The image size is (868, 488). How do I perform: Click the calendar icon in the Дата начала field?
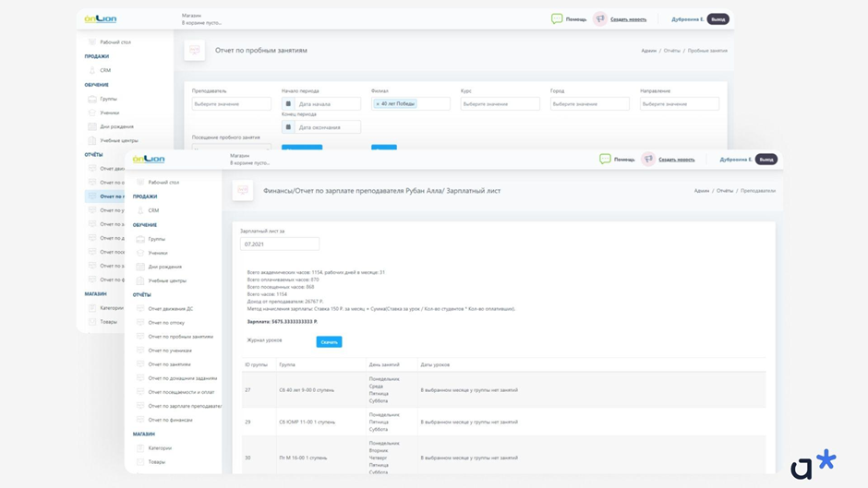click(288, 104)
